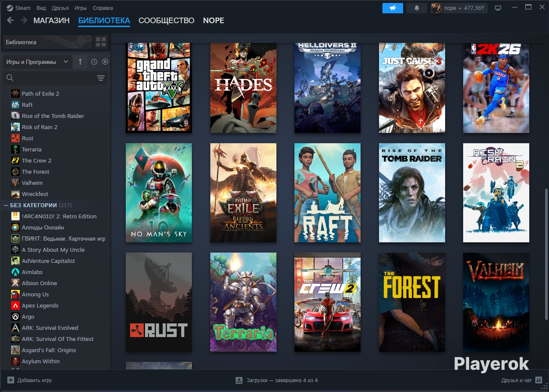
Task: Open the NOPE profile tab
Action: pos(214,21)
